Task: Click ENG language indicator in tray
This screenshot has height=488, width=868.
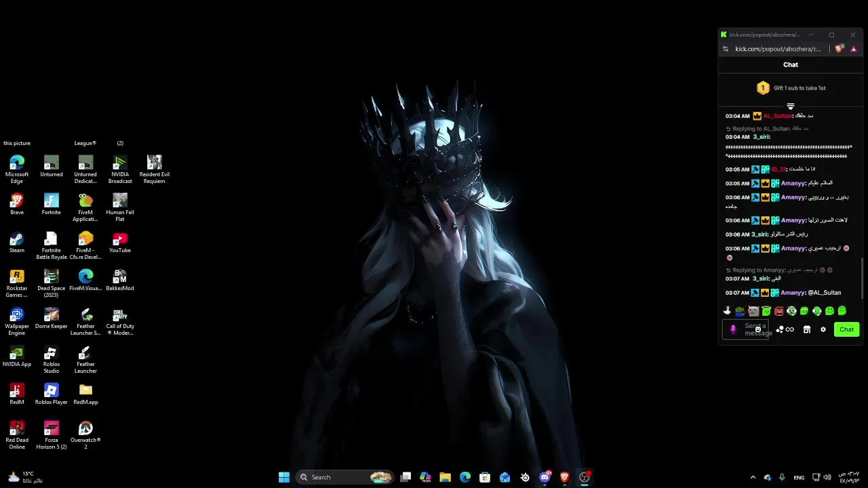Action: [799, 477]
